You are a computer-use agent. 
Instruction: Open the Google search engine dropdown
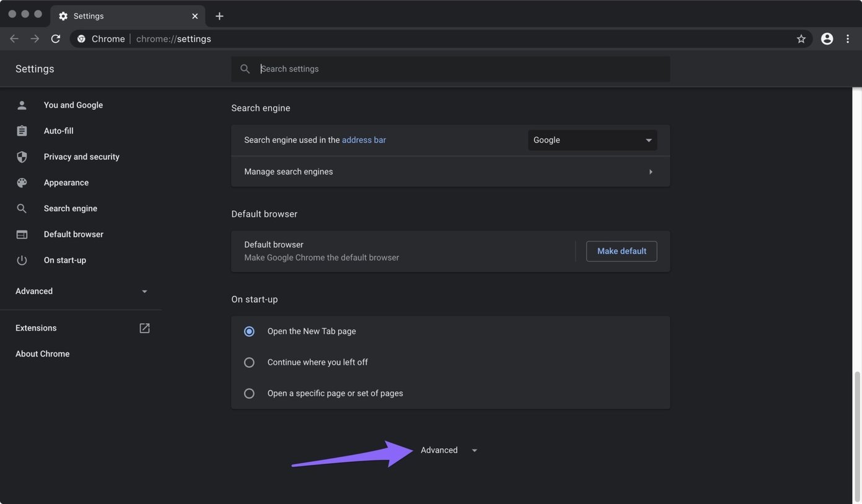(x=593, y=140)
